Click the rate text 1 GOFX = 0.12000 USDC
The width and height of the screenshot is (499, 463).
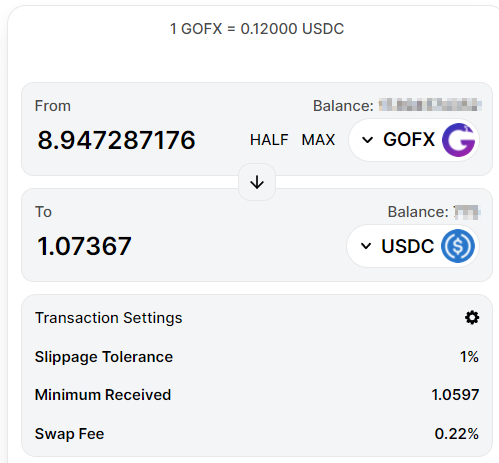(257, 29)
